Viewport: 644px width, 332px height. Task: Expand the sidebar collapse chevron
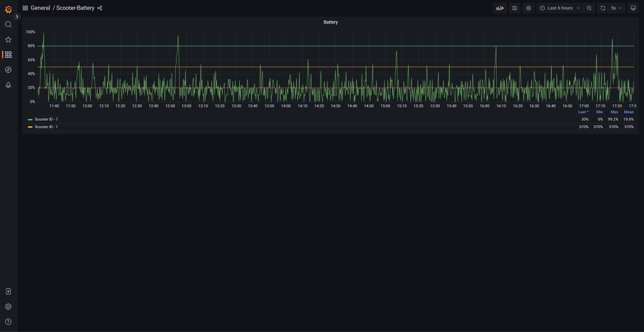pos(17,17)
